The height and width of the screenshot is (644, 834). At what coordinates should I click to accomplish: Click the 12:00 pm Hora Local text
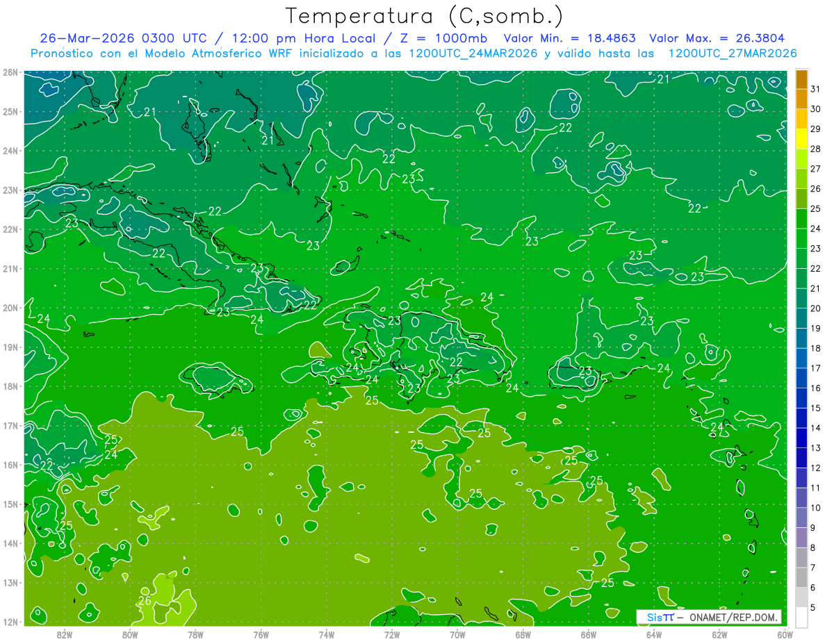(x=296, y=38)
